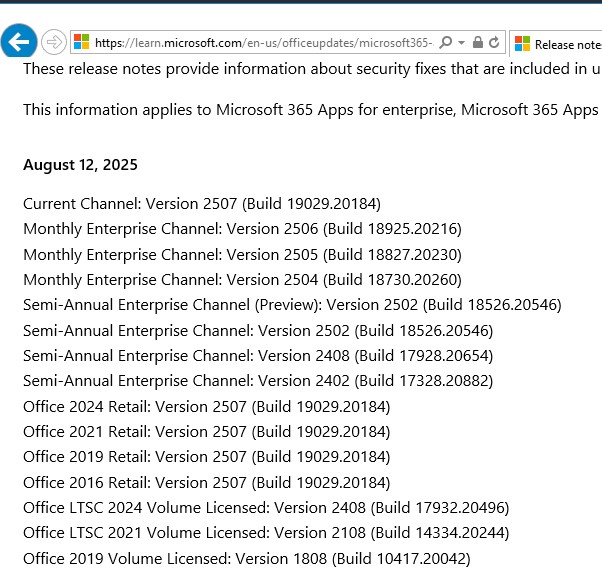Go back using the blue back arrow

click(19, 42)
